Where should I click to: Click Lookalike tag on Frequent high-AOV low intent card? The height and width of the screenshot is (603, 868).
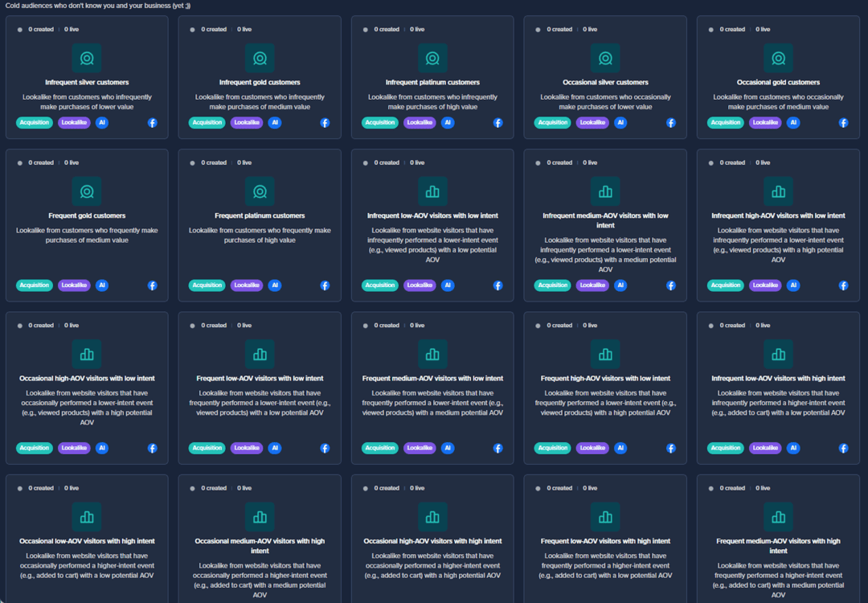[592, 448]
